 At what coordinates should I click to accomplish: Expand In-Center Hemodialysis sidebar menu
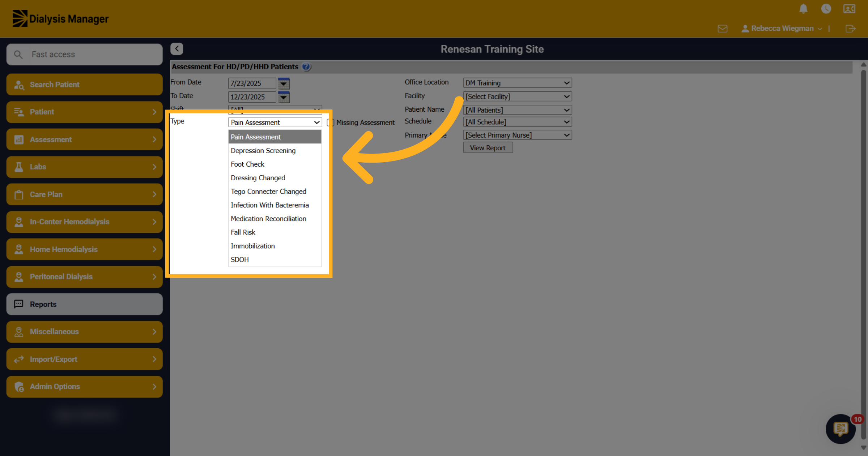point(84,222)
